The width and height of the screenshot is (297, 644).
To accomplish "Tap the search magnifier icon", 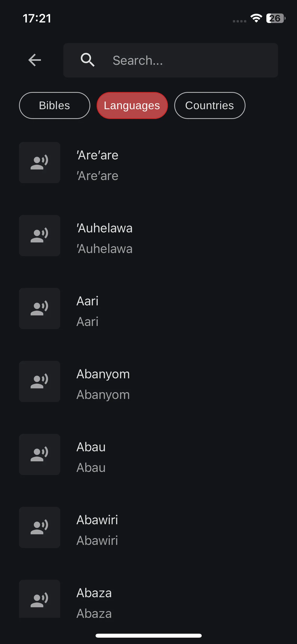I will (x=88, y=60).
